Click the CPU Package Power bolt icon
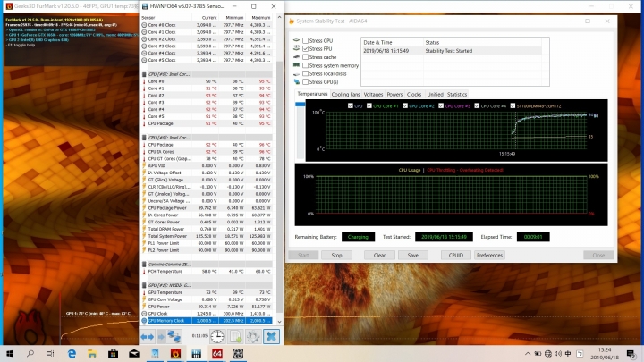 click(144, 208)
